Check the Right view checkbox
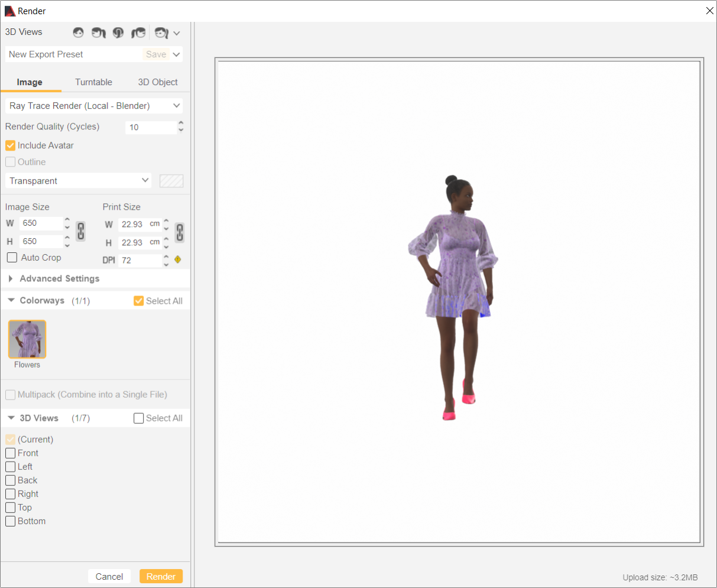 click(x=10, y=494)
